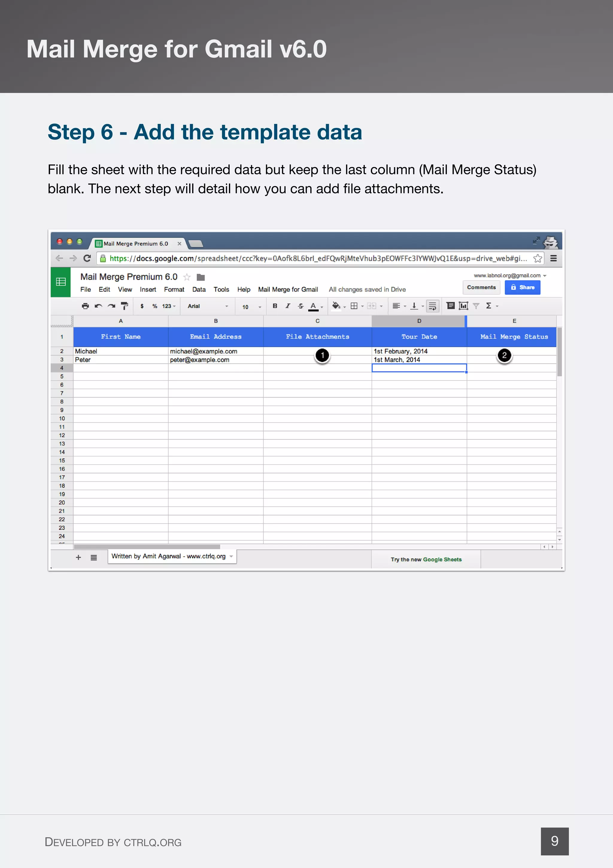613x868 pixels.
Task: Click the Filter funnel icon
Action: pos(476,306)
